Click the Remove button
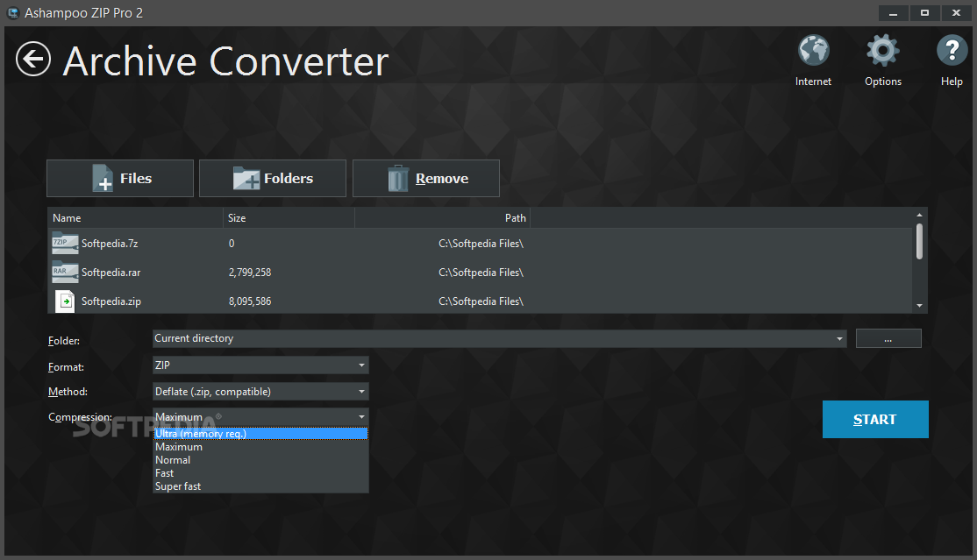The image size is (977, 560). click(425, 178)
